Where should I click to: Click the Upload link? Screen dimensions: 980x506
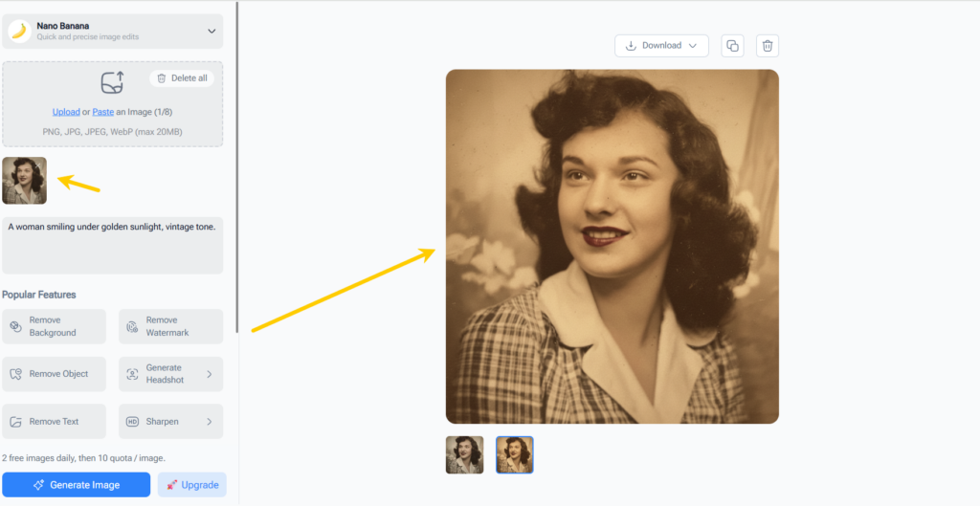[66, 112]
